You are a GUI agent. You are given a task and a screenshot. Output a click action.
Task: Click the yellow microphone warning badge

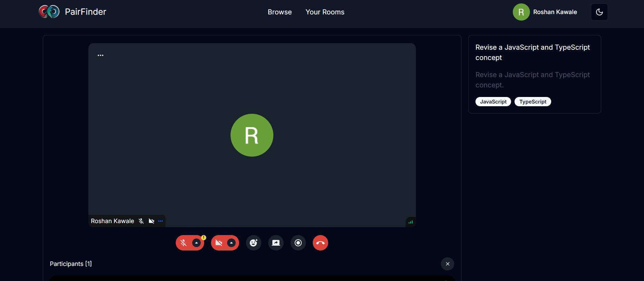click(x=203, y=237)
